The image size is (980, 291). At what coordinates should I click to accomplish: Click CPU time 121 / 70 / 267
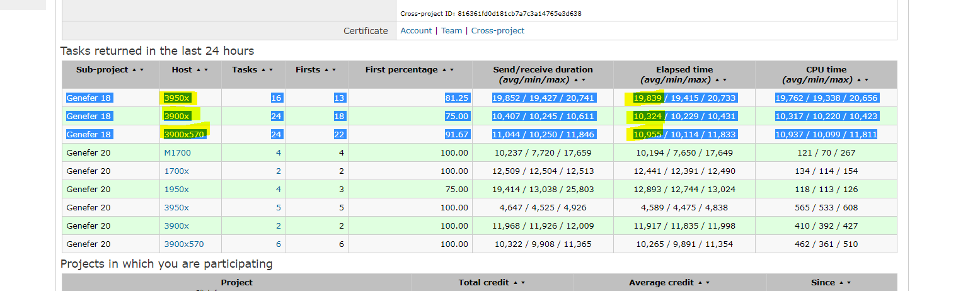pyautogui.click(x=826, y=152)
